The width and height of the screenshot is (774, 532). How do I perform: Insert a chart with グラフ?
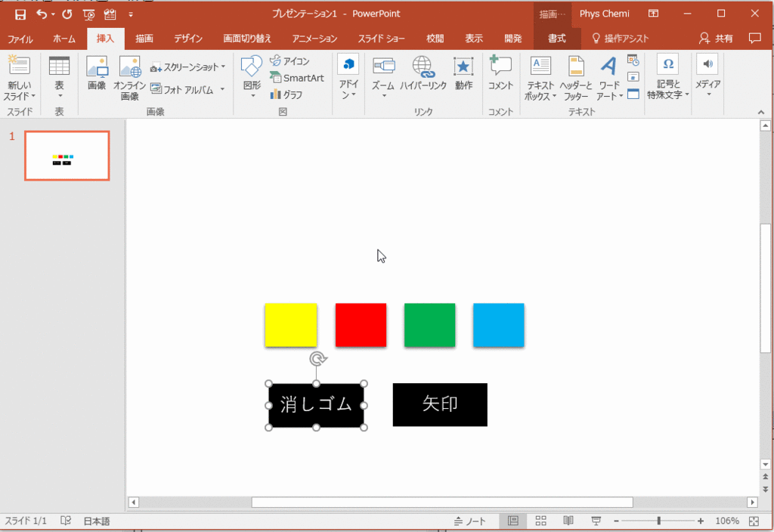click(x=286, y=94)
